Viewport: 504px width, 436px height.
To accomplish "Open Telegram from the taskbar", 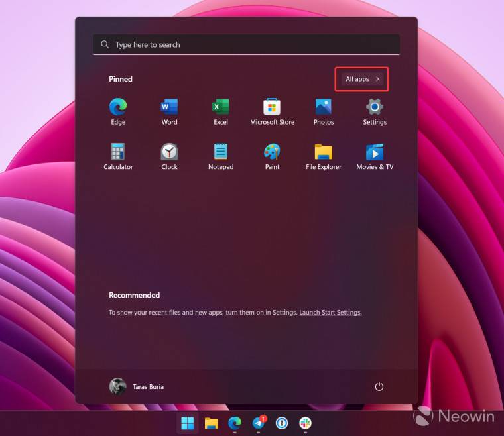I will [x=259, y=423].
